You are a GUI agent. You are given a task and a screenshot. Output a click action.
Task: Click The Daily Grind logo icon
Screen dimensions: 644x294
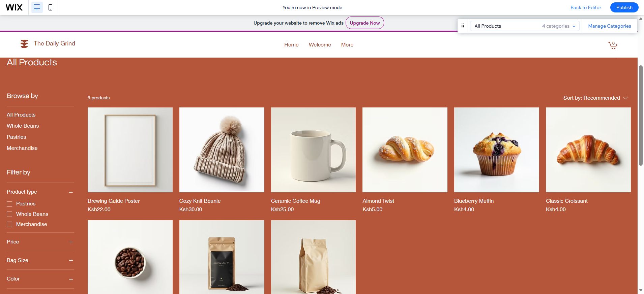point(24,44)
